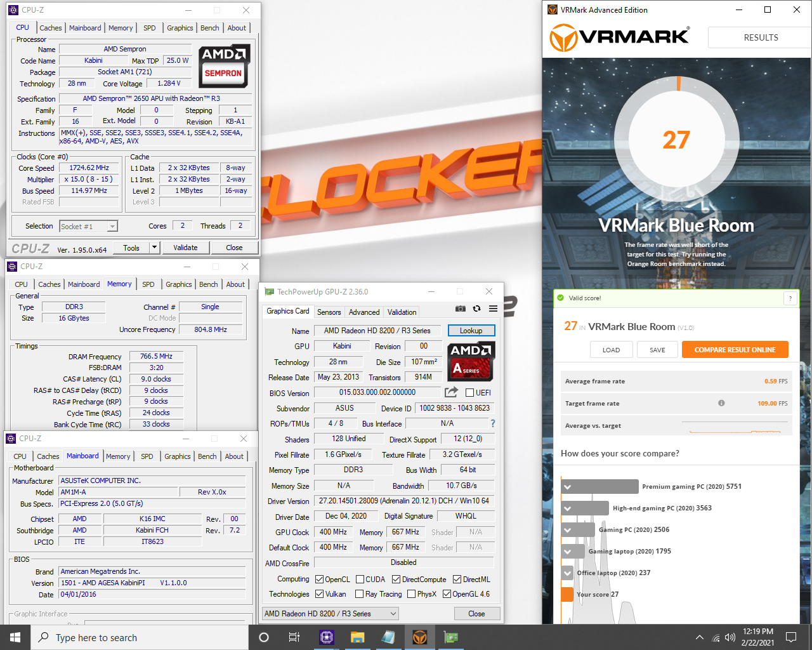Click the Your score orange bar
The height and width of the screenshot is (650, 812).
click(x=568, y=595)
